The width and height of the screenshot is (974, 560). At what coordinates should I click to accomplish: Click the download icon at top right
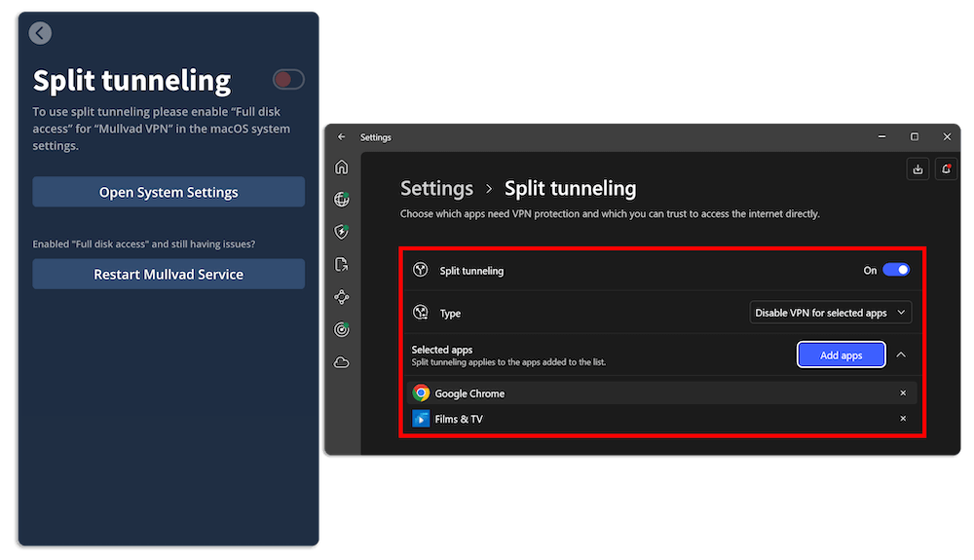pos(918,168)
